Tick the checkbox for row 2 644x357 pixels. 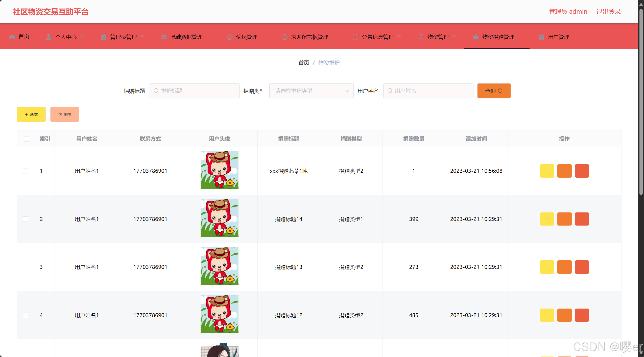point(26,219)
